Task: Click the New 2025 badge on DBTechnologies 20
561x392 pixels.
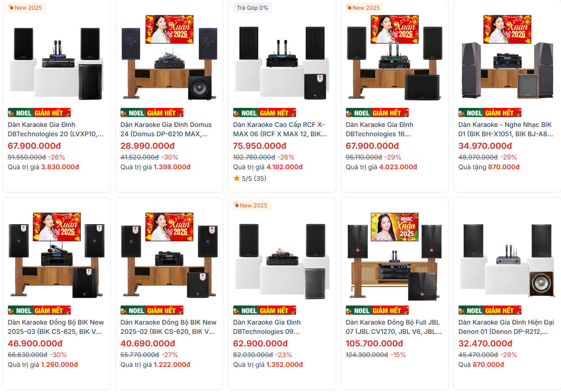Action: 25,8
